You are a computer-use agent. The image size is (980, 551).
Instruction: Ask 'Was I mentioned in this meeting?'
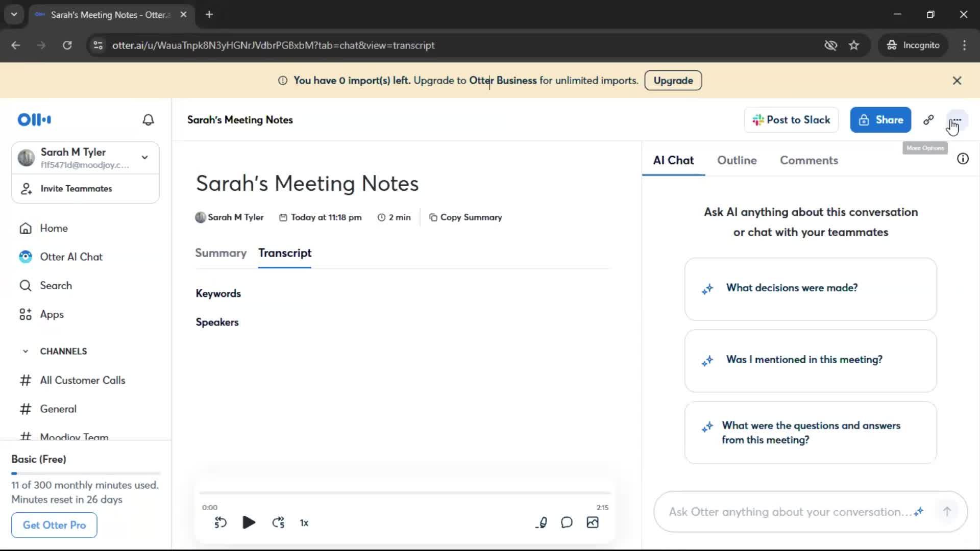(811, 361)
